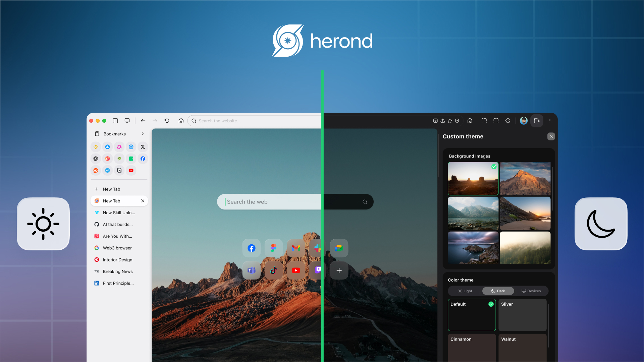Image resolution: width=644 pixels, height=362 pixels.
Task: Select the X bookmark icon in sidebar
Action: pyautogui.click(x=143, y=147)
